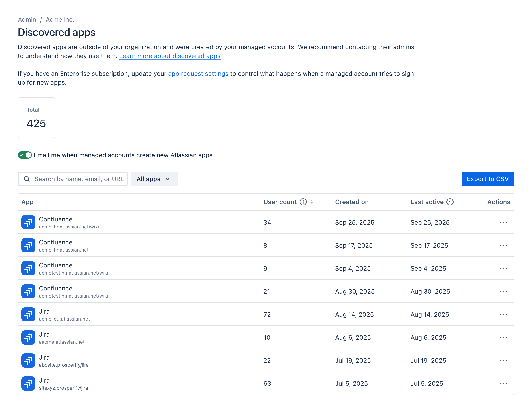Sort by User count using sort arrows
Image resolution: width=532 pixels, height=395 pixels.
[312, 202]
